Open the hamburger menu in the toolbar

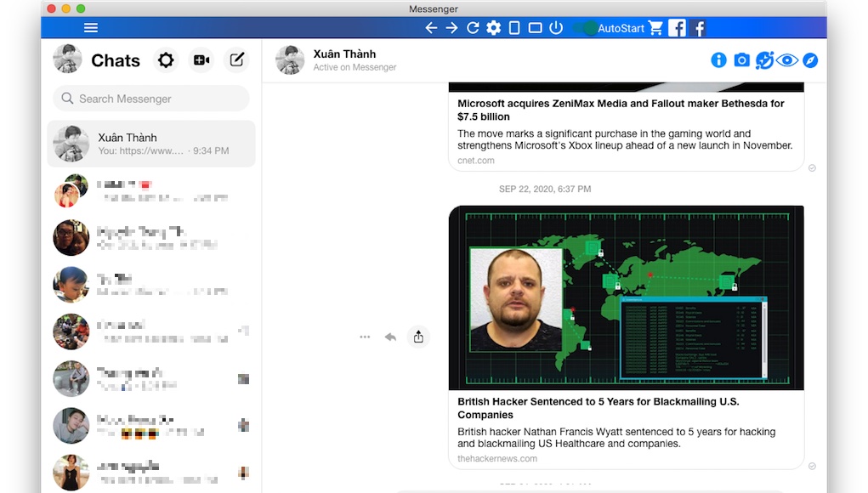pos(91,28)
